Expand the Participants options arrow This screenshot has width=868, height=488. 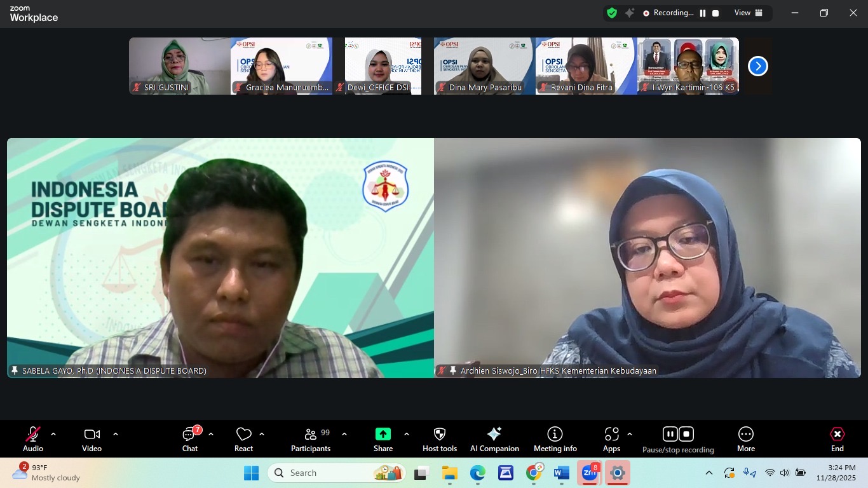[x=344, y=435]
